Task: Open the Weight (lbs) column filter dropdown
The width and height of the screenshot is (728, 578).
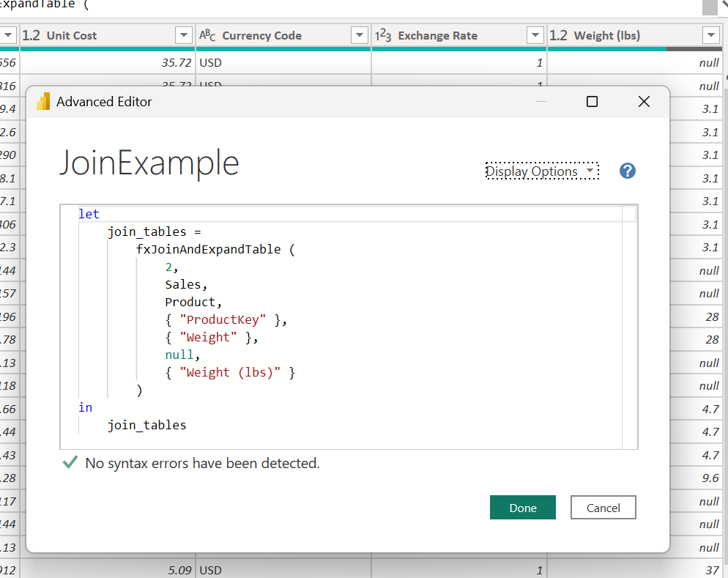Action: [710, 35]
